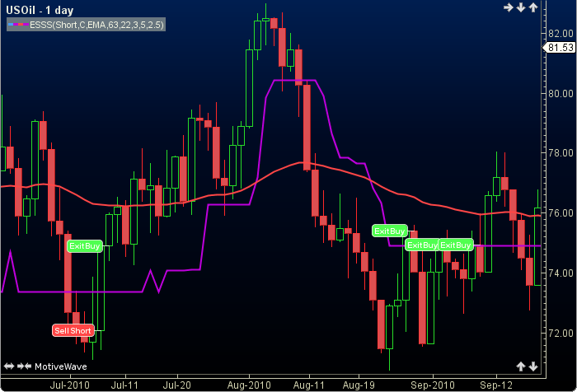577x392 pixels.
Task: Click the USOil - 1 day chart title
Action: (40, 10)
